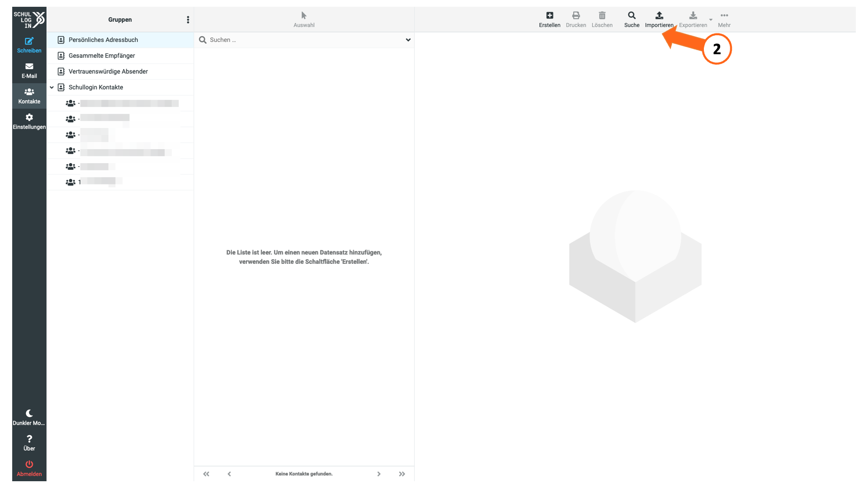Image resolution: width=868 pixels, height=488 pixels.
Task: Open the Suche magnifier in toolbar
Action: pyautogui.click(x=632, y=15)
